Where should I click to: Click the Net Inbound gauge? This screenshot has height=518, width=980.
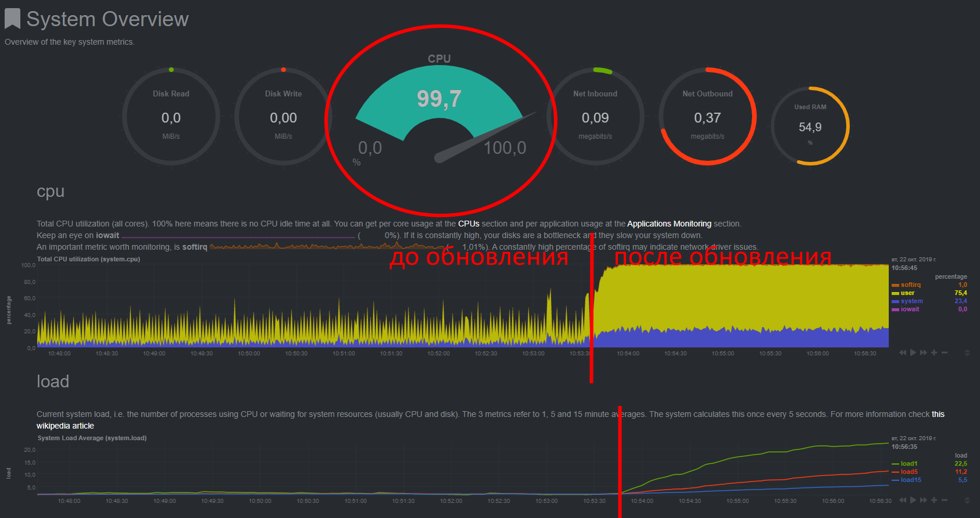click(595, 116)
